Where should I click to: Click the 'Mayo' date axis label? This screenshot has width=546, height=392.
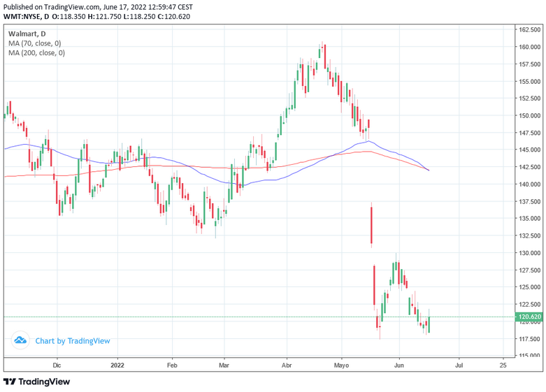click(341, 365)
